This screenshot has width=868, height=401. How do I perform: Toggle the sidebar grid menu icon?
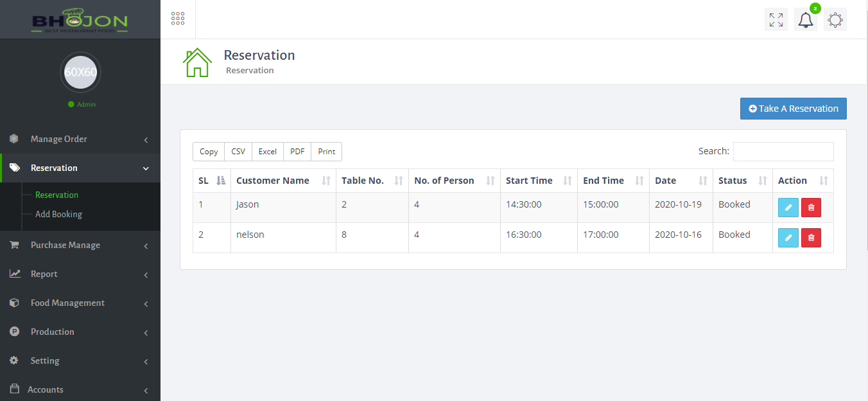click(178, 19)
